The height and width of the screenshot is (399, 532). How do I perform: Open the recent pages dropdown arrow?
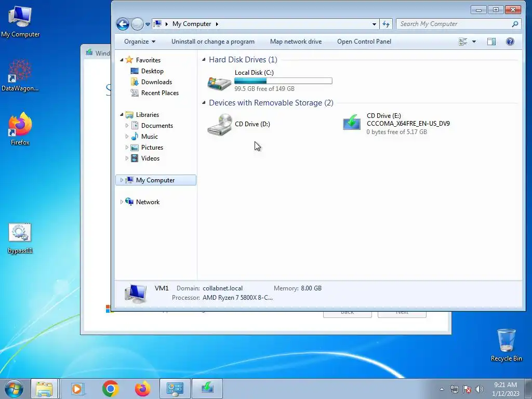point(148,24)
